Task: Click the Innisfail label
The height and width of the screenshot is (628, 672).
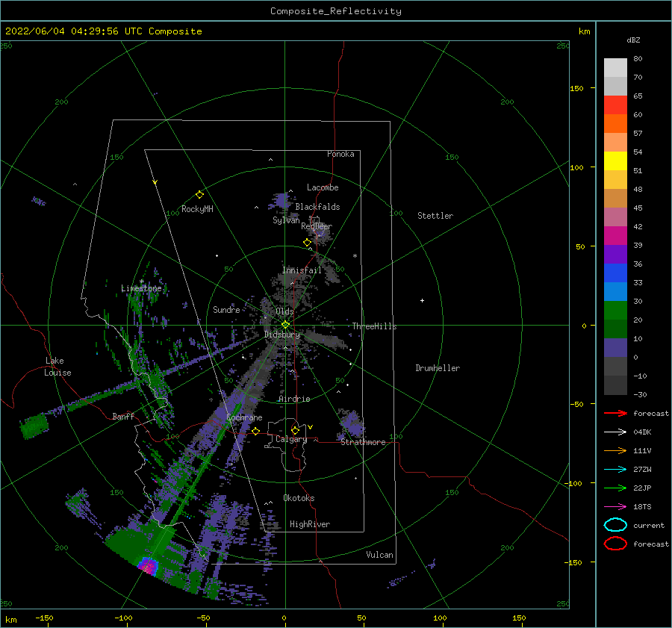Action: point(302,270)
